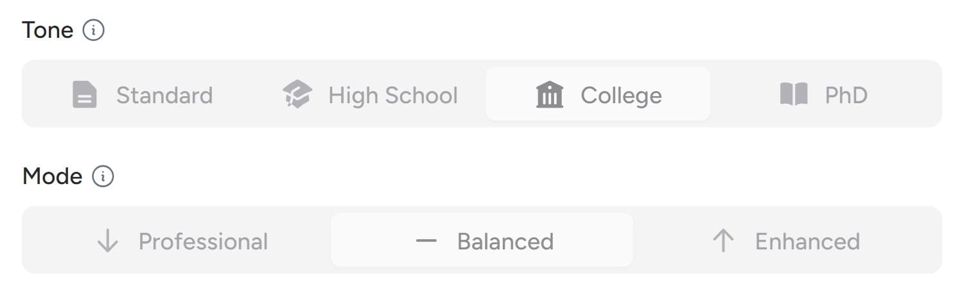980x302 pixels.
Task: Click the info icon next to Tone
Action: [x=94, y=30]
